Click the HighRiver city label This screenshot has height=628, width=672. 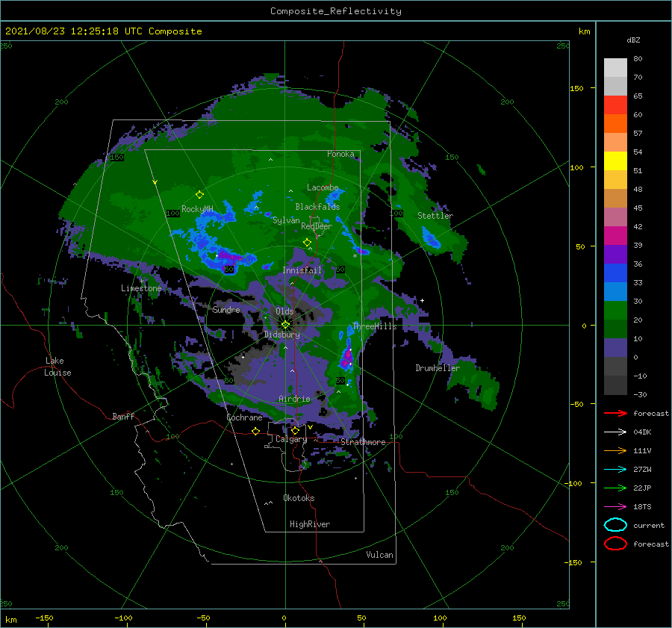click(x=310, y=524)
